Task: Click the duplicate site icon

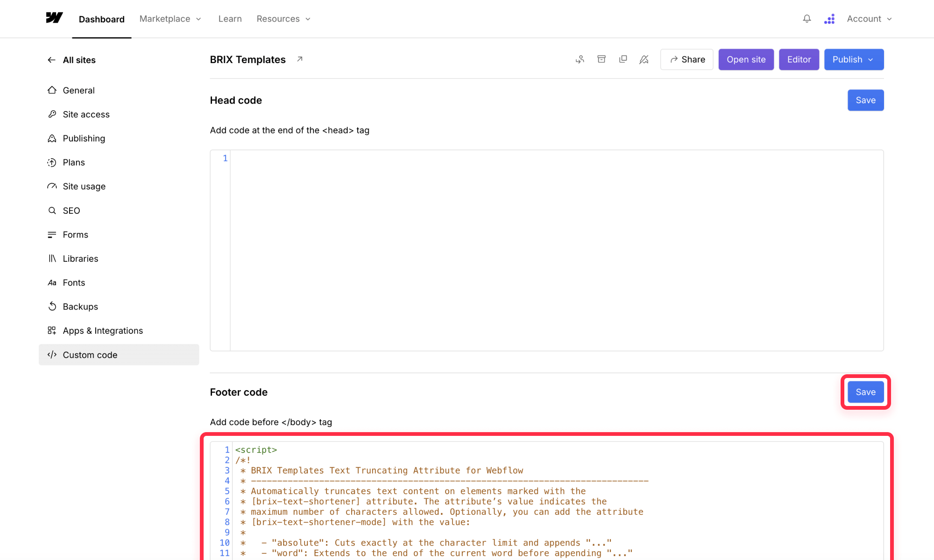Action: (623, 59)
